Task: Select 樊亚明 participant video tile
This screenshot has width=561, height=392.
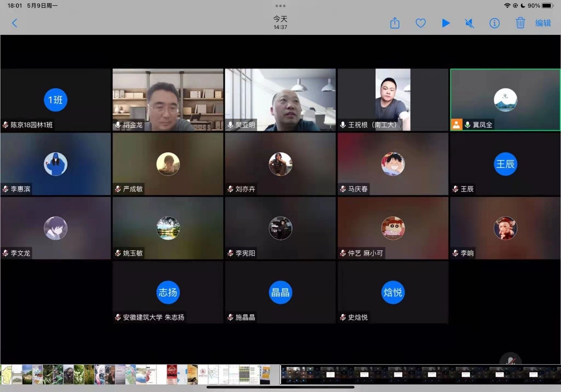Action: point(280,99)
